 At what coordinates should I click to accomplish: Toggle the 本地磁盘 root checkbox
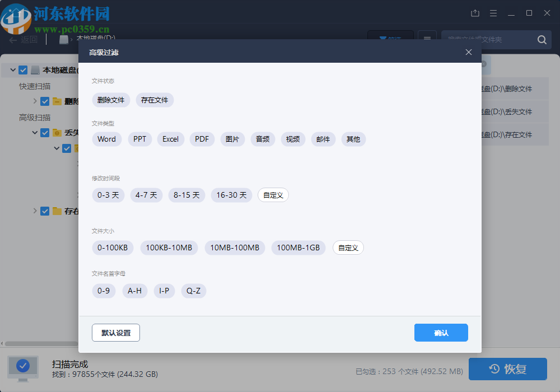(x=23, y=70)
